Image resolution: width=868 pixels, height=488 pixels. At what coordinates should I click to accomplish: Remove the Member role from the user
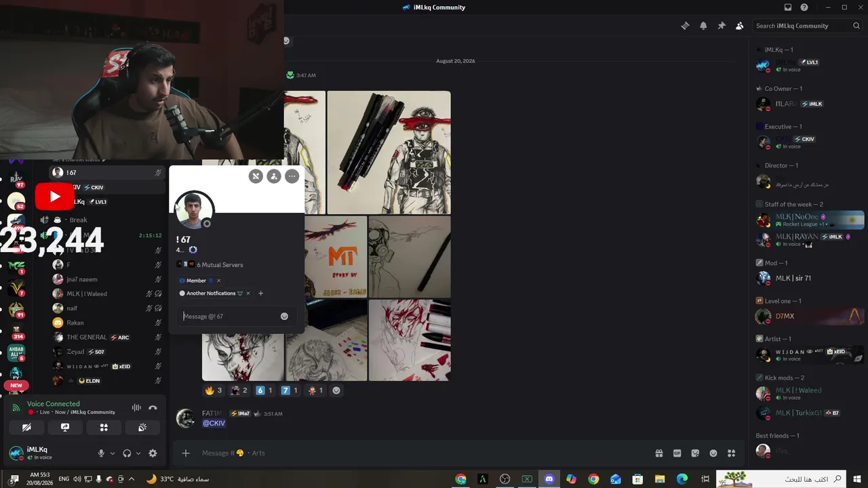click(218, 281)
